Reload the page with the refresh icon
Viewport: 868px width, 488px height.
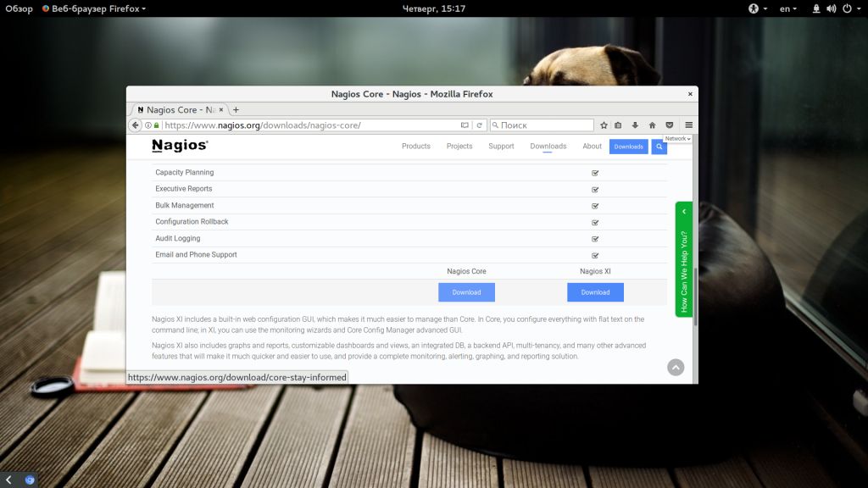pyautogui.click(x=480, y=125)
